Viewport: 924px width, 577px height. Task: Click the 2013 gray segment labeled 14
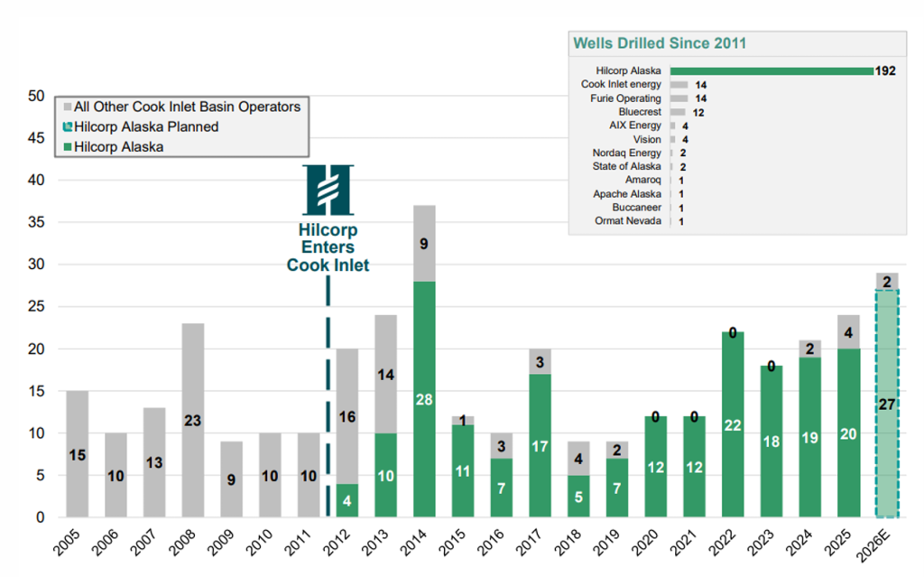pos(386,374)
